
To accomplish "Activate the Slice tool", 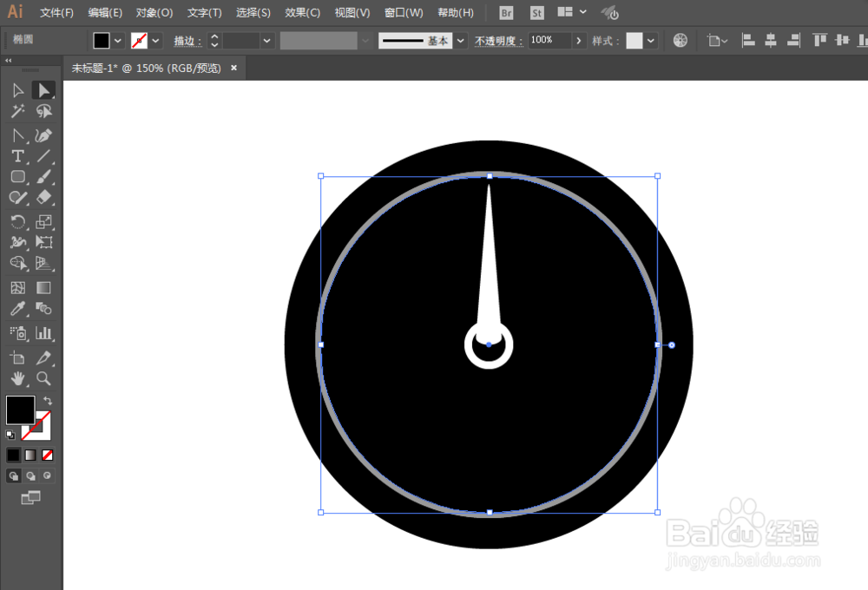I will 43,357.
